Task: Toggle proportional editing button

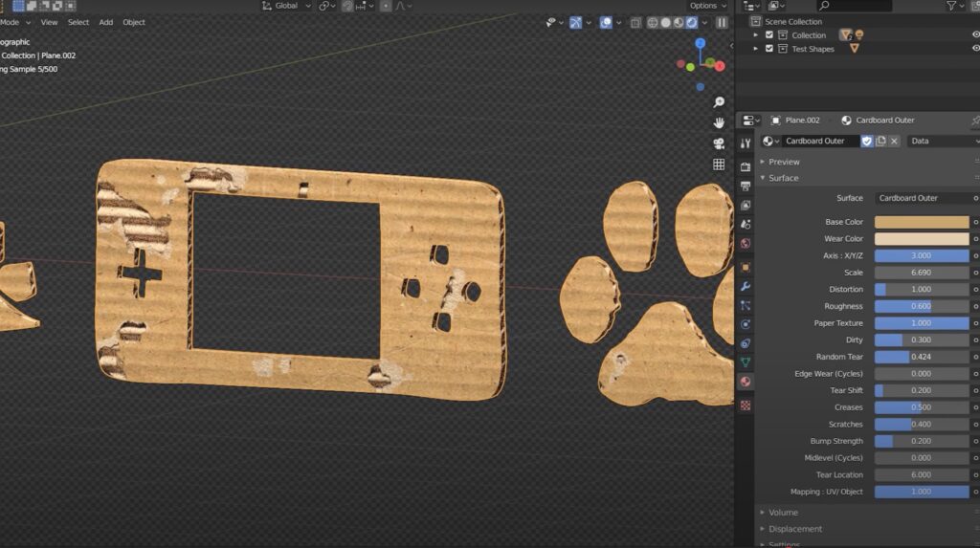Action: click(x=386, y=6)
